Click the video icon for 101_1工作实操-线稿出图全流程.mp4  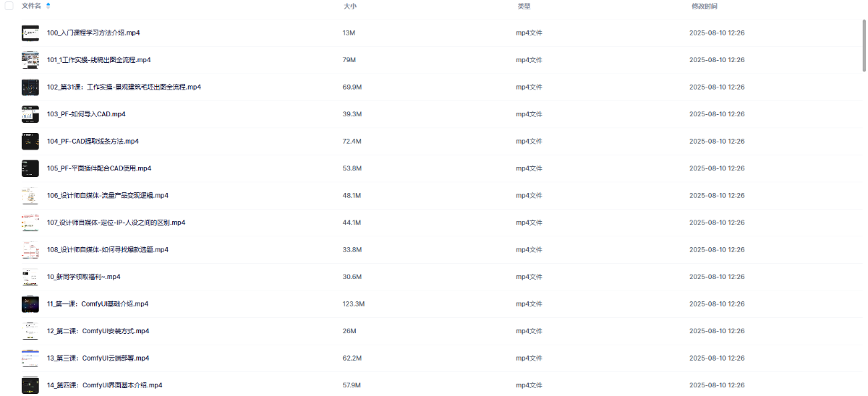(30, 60)
